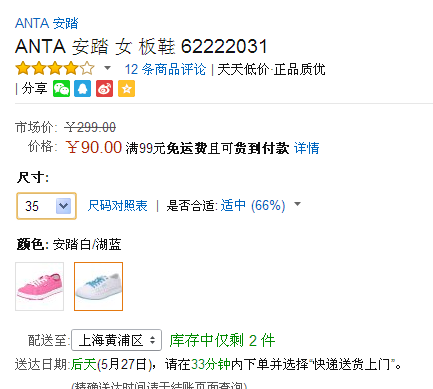Share to Weibo using red icon

[x=104, y=89]
